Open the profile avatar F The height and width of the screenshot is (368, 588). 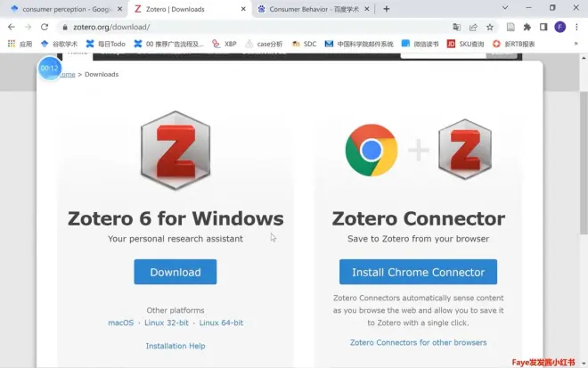point(559,27)
